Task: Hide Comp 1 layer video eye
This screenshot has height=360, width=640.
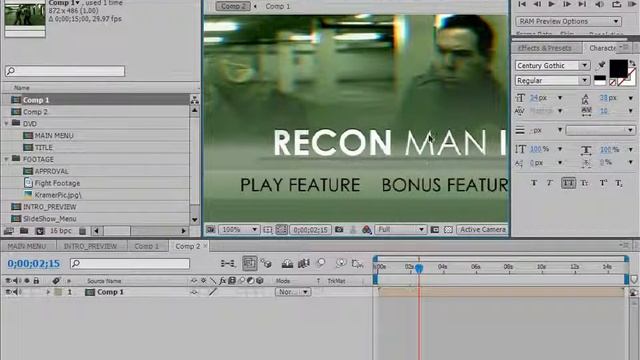Action: pos(8,292)
